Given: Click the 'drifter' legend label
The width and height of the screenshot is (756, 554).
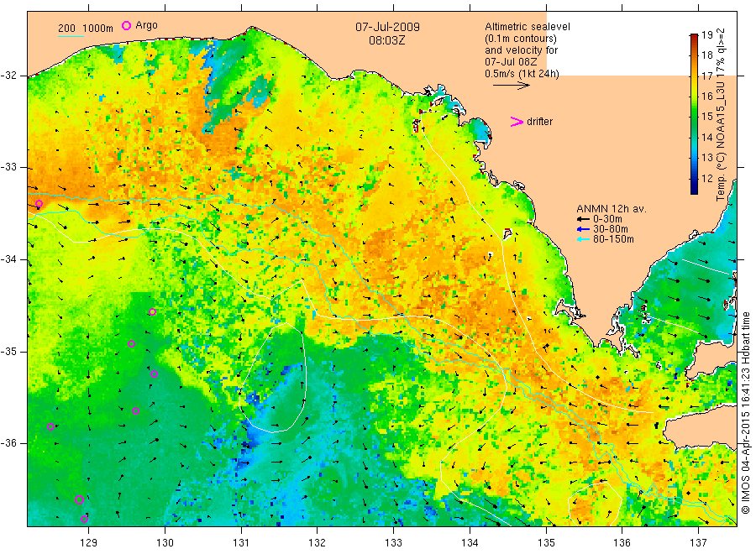Looking at the screenshot, I should [x=540, y=122].
